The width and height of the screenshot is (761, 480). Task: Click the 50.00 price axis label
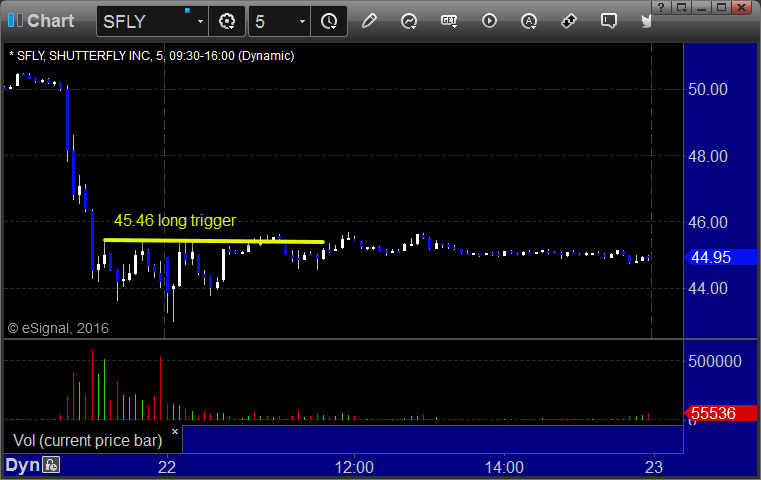click(x=708, y=89)
